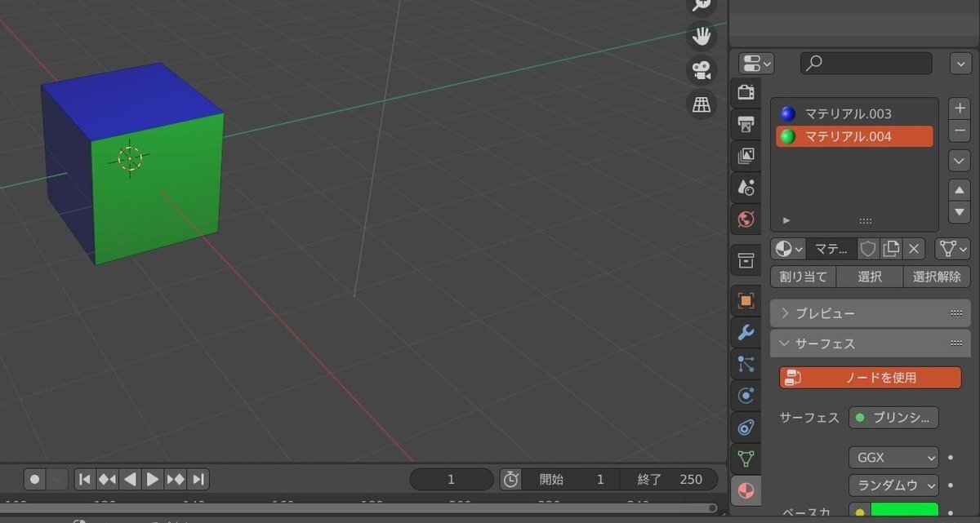Toggle fake user shield icon
The image size is (980, 523).
(869, 249)
